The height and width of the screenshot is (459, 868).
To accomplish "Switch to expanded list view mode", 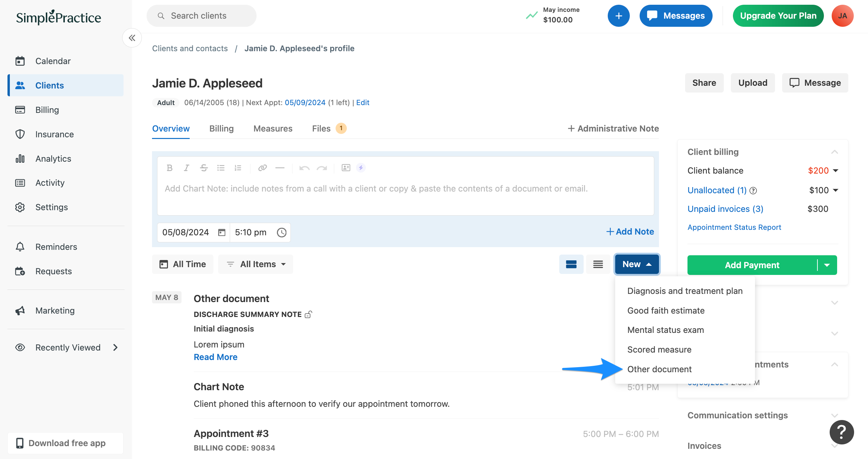I will click(x=571, y=264).
